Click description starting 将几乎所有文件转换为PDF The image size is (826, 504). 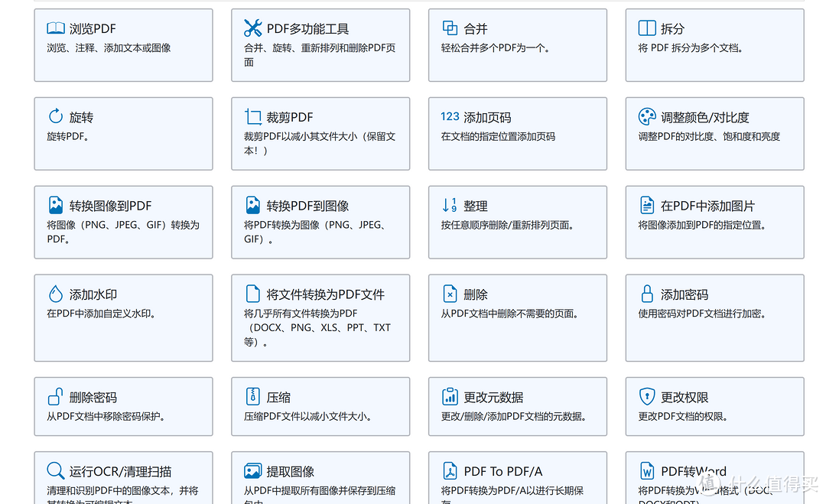pos(317,327)
